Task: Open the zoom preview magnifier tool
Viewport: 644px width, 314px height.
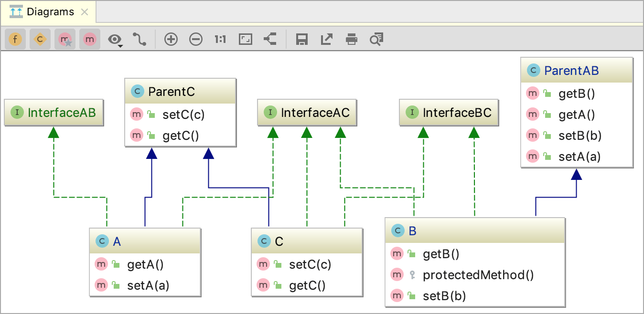Action: pyautogui.click(x=376, y=39)
